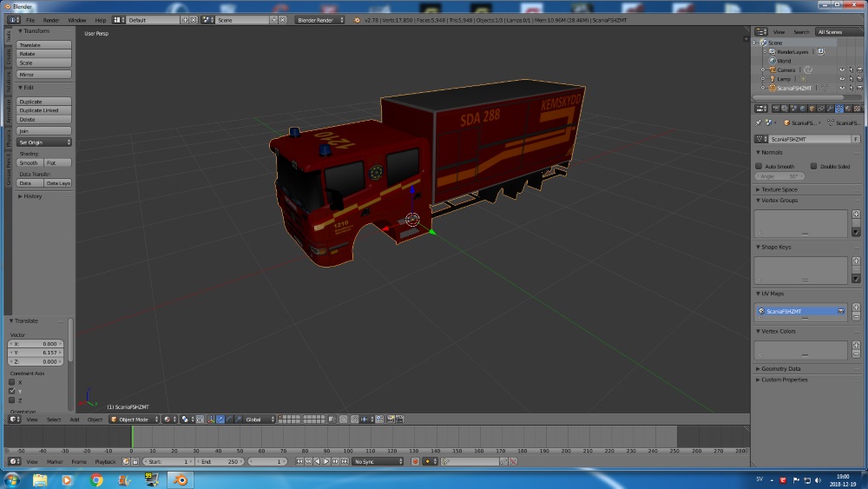Click the World globe icon in outliner
The image size is (868, 489).
(x=773, y=61)
